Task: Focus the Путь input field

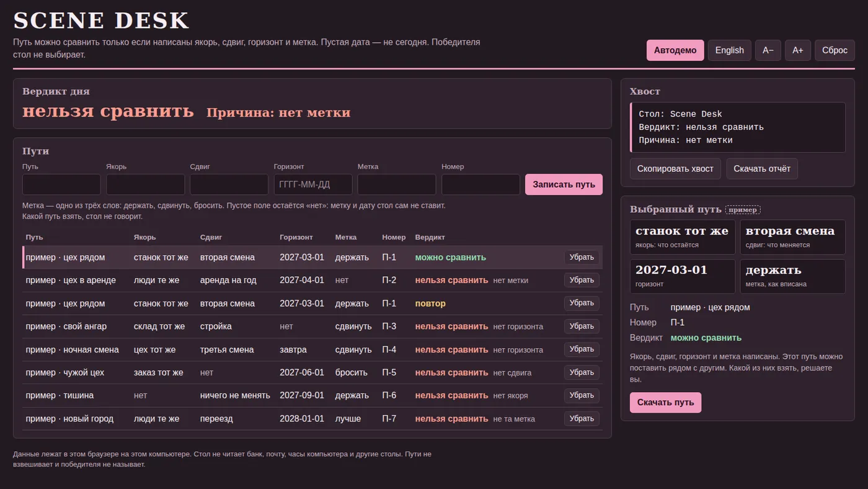Action: [61, 184]
